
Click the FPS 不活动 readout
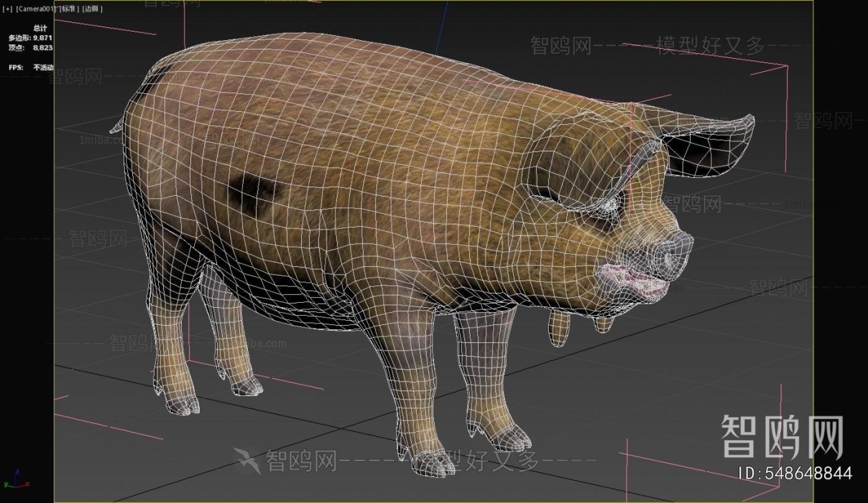30,67
